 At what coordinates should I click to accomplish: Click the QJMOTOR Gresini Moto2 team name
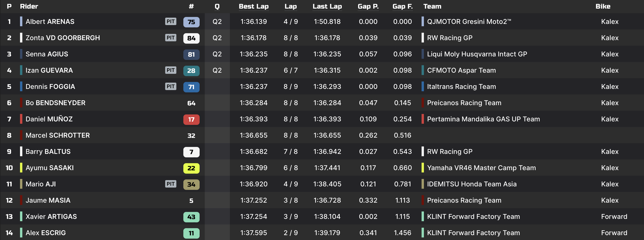(469, 22)
